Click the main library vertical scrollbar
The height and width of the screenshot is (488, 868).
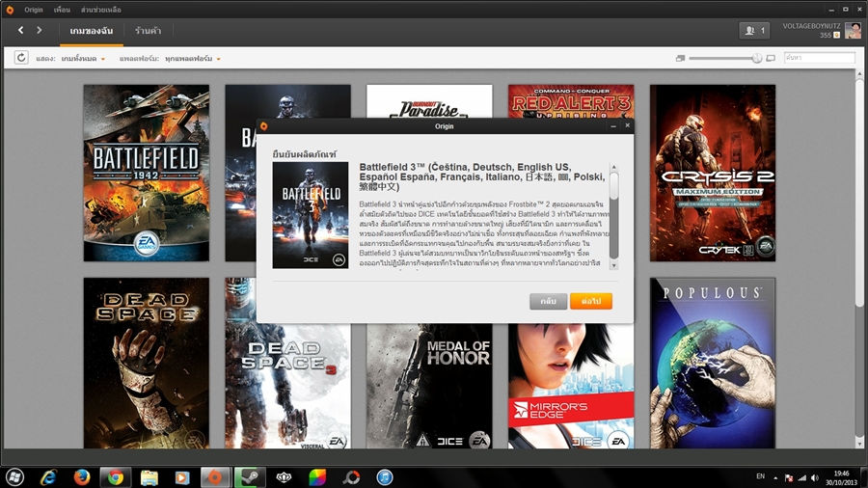pyautogui.click(x=859, y=194)
